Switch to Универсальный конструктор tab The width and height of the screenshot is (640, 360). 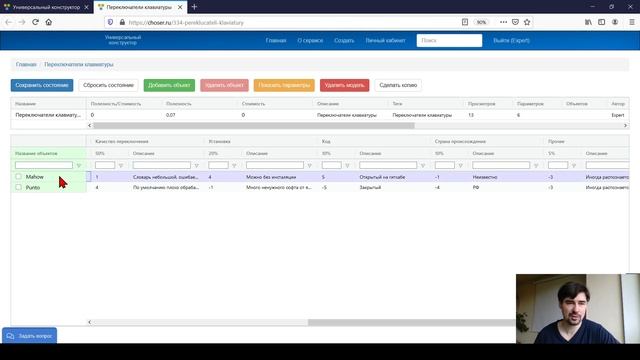tap(46, 7)
